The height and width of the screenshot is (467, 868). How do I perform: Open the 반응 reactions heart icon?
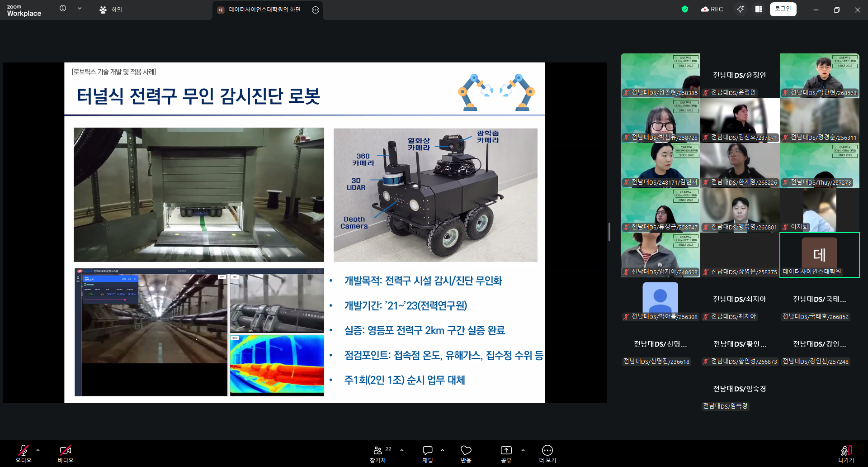point(466,454)
